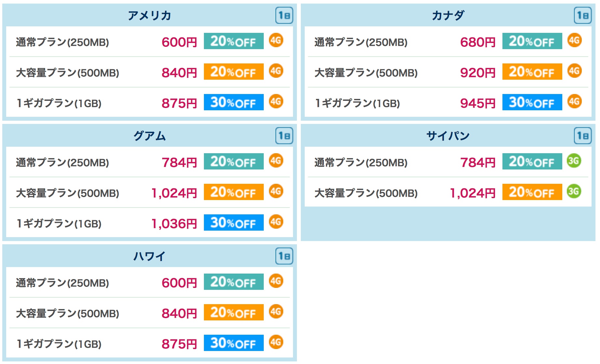Click the 1日 icon in サイパン header

pos(583,136)
